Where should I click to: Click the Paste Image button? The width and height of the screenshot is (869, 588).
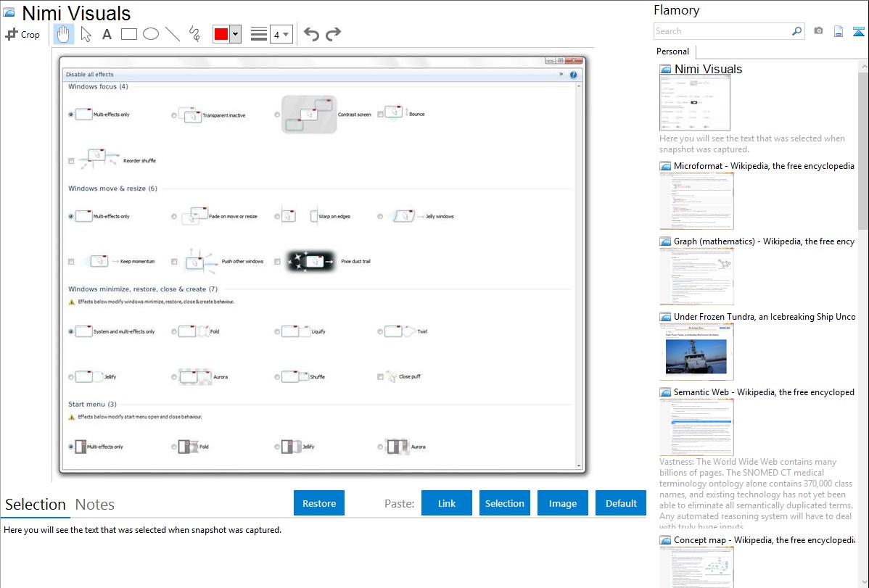(563, 503)
